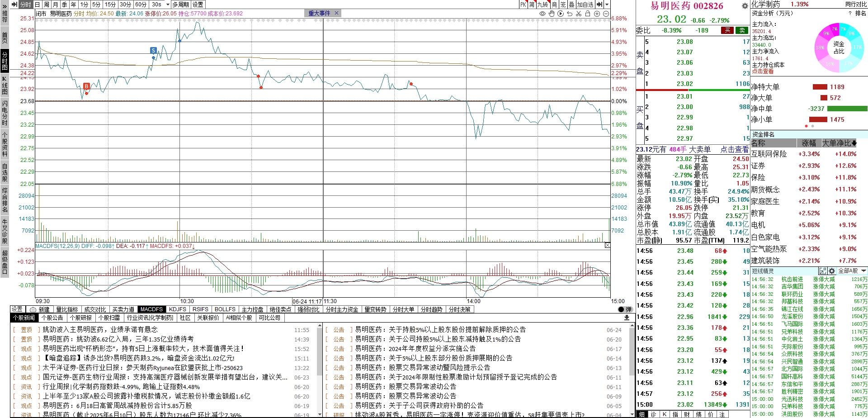This screenshot has width=868, height=418.
Task: Switch to the 周 weekly period tab
Action: point(46,5)
